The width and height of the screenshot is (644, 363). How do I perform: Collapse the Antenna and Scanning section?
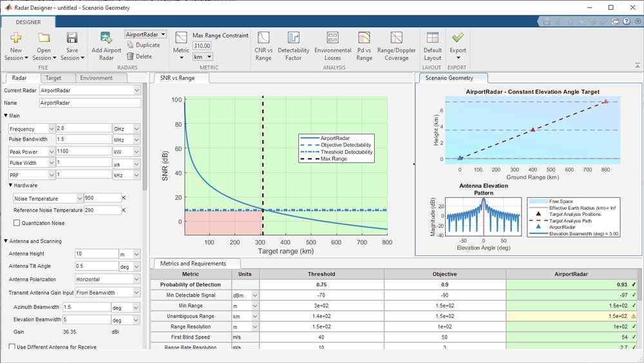tap(6, 241)
